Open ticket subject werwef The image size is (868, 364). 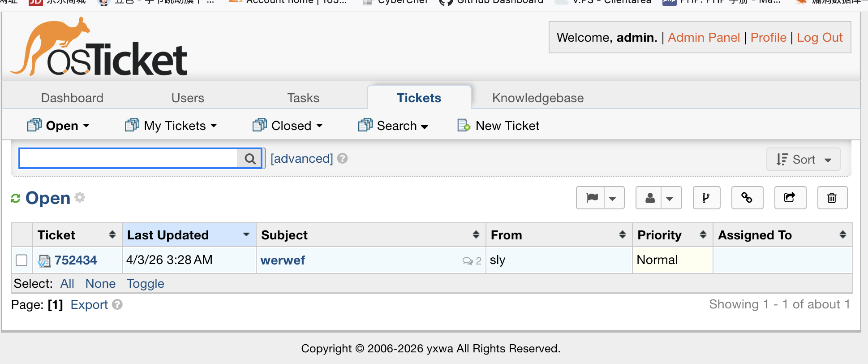coord(283,260)
